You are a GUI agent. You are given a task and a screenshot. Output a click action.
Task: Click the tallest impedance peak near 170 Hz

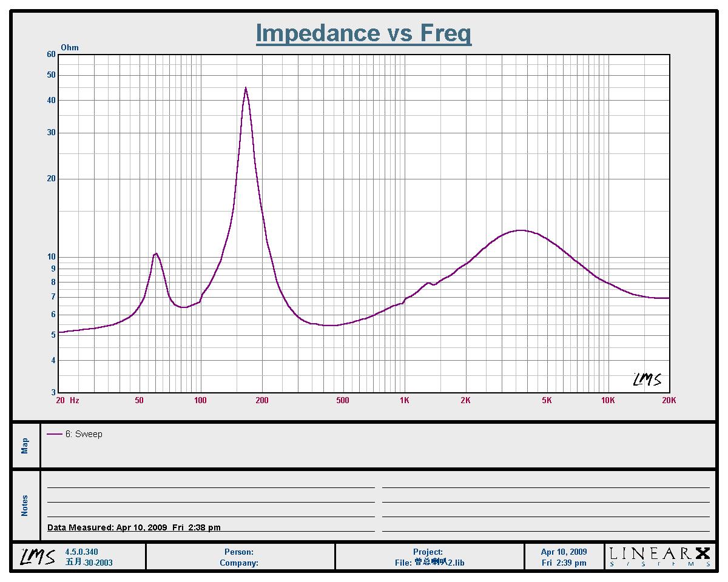coord(246,89)
